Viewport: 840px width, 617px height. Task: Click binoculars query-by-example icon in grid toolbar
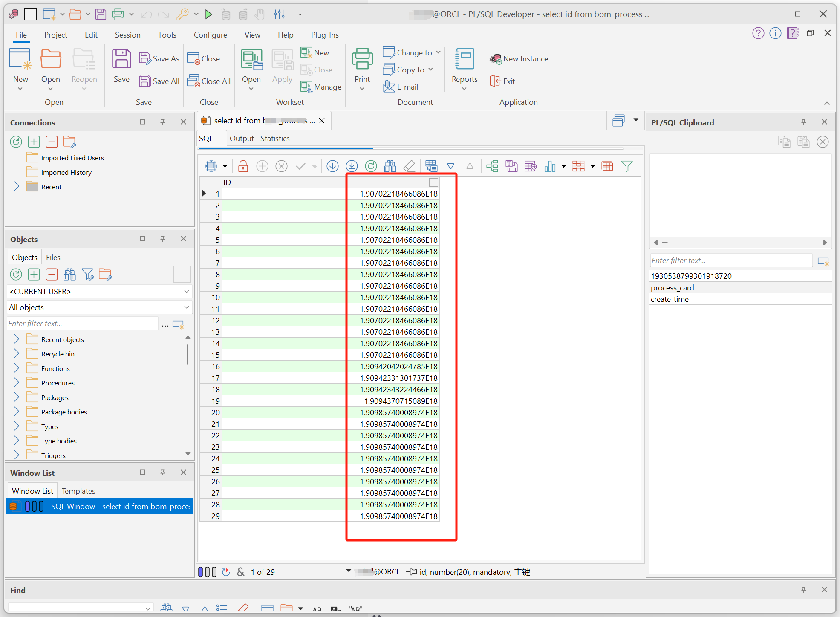tap(390, 166)
